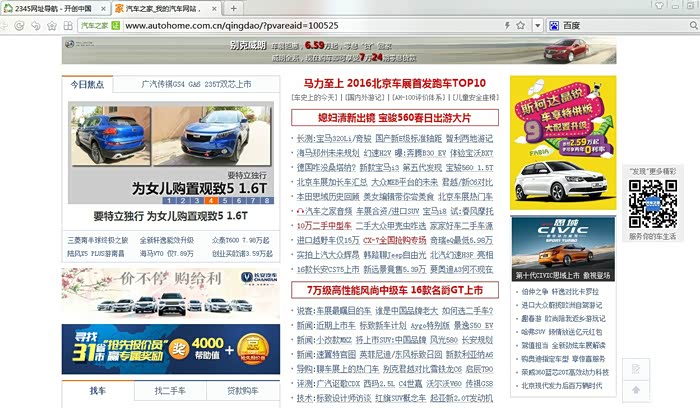Open the 7万级高性能风尚中级车 headline link

pos(394,290)
